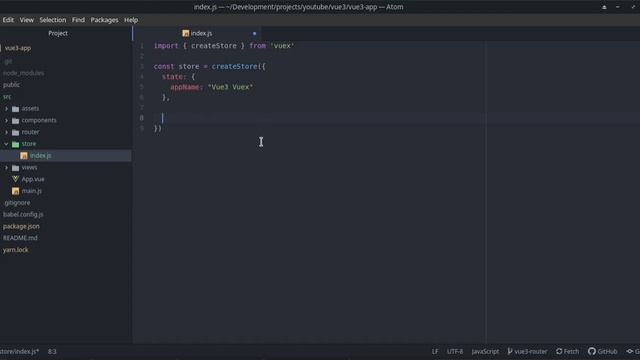Select the Project panel header
This screenshot has width=640, height=360.
pyautogui.click(x=58, y=33)
